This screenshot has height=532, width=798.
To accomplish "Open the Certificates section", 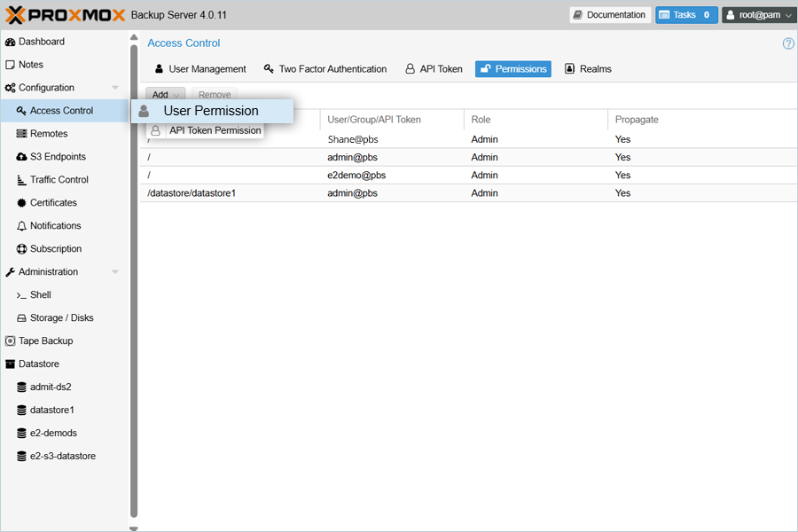I will point(53,203).
